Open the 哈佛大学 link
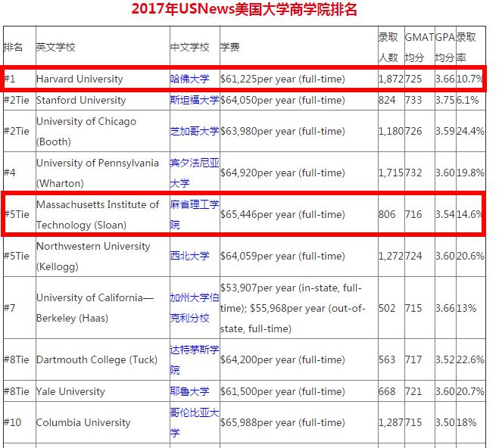Image resolution: width=499 pixels, height=448 pixels. tap(189, 79)
